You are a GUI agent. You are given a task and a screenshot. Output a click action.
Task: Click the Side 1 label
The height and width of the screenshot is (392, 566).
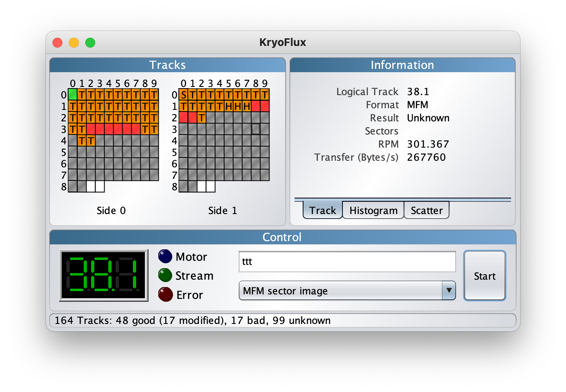222,210
